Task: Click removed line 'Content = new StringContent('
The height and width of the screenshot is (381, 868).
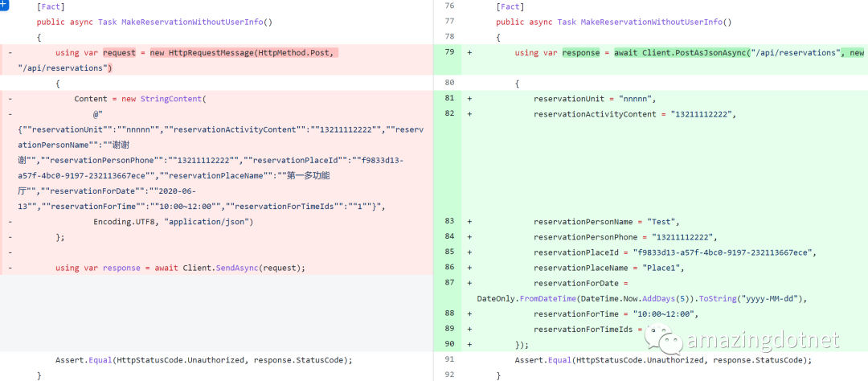Action: (140, 99)
